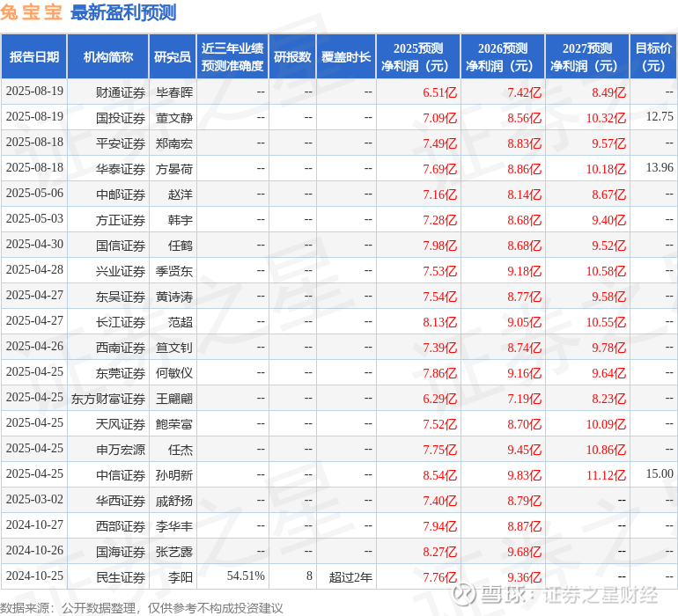Click target price value 12.75
The height and width of the screenshot is (616, 678).
click(x=660, y=116)
